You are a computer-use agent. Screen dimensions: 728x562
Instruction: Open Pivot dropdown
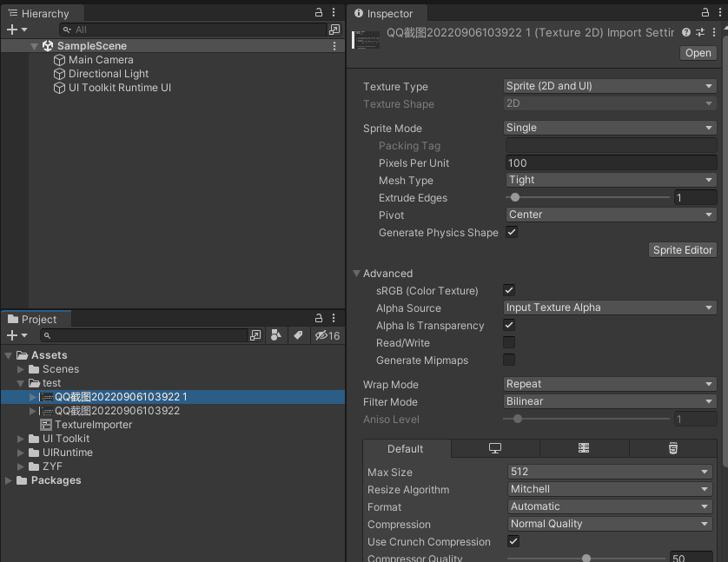[x=611, y=215]
